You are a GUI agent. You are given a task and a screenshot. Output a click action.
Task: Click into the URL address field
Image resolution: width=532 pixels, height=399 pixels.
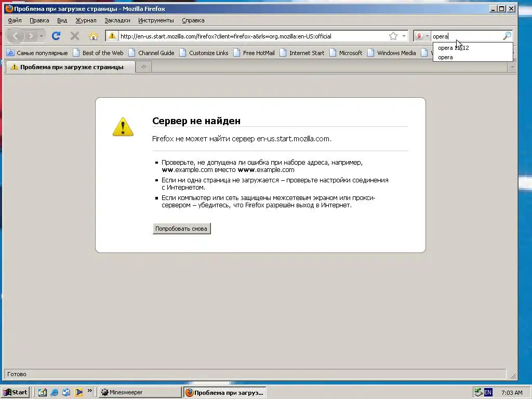[x=253, y=36]
